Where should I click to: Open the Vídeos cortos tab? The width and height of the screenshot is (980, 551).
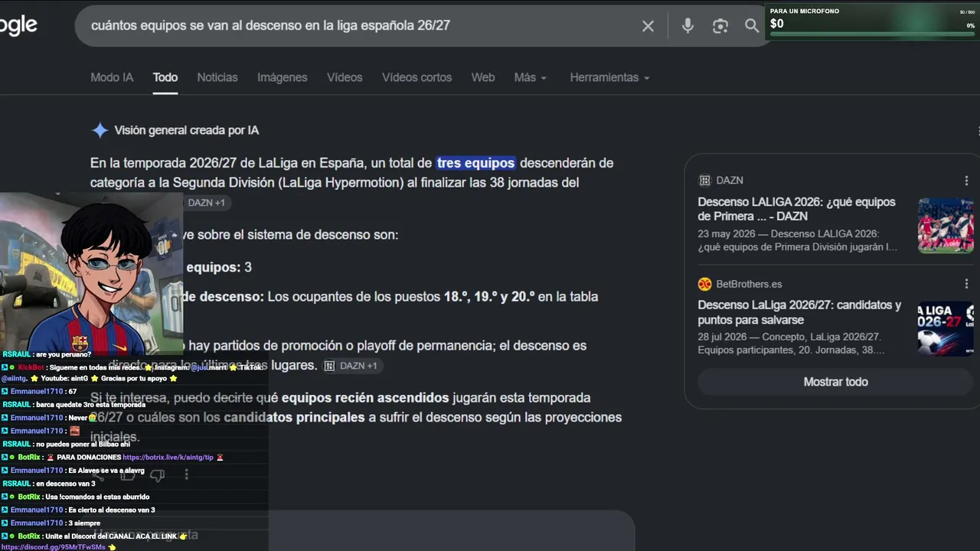click(417, 77)
